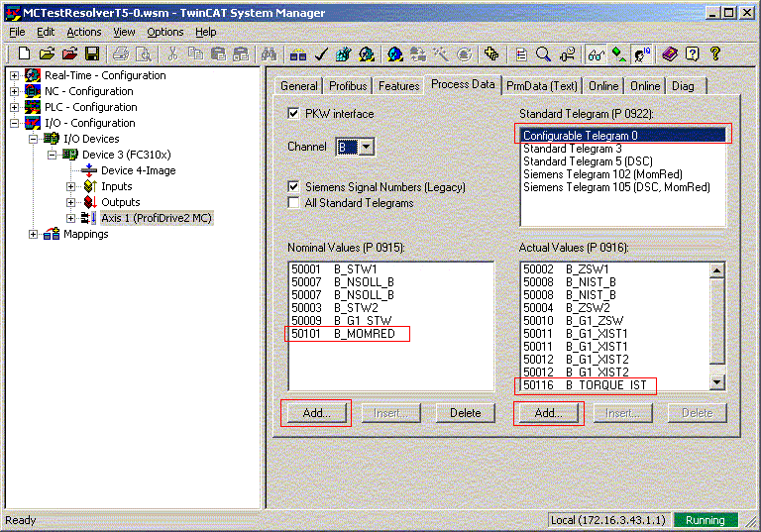761x532 pixels.
Task: Enable All Standard Telegrams checkbox
Action: click(x=293, y=203)
